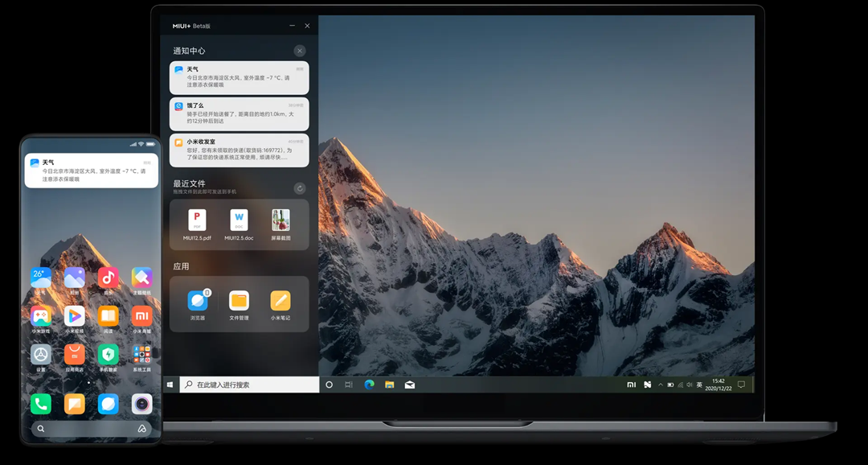Screen dimensions: 868x465
Task: Dismiss the 天气 weather notification
Action: pyautogui.click(x=238, y=77)
